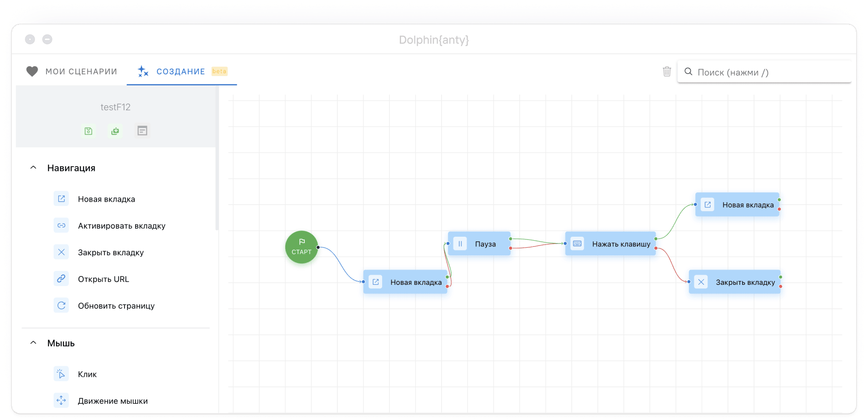
Task: Pick the Клик action in Мышь list
Action: [87, 374]
